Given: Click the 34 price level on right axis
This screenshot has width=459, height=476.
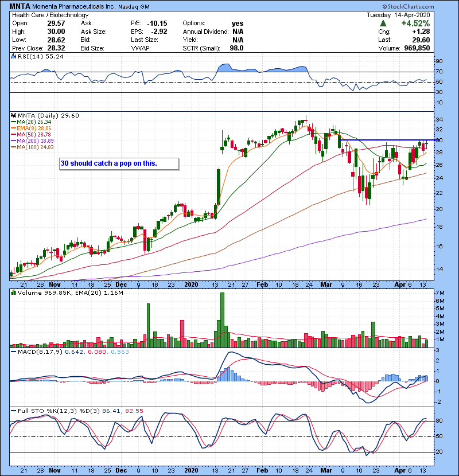Looking at the screenshot, I should (439, 120).
